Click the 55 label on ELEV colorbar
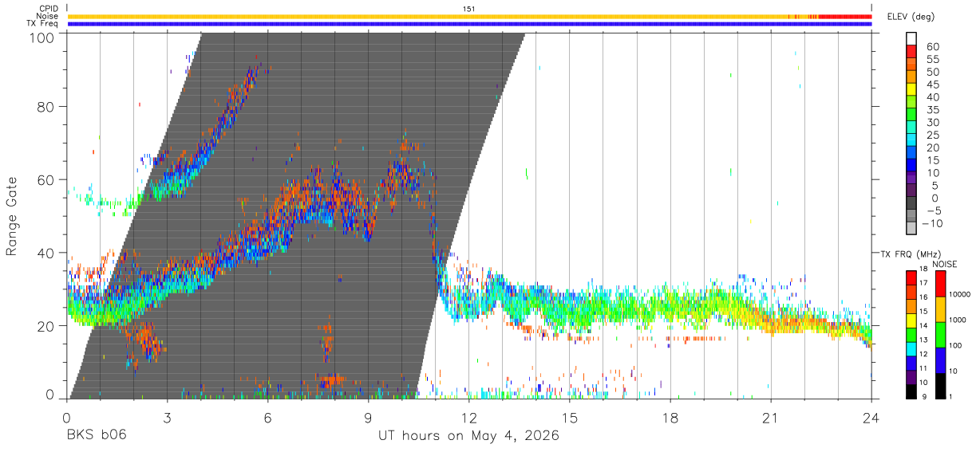 [x=933, y=60]
